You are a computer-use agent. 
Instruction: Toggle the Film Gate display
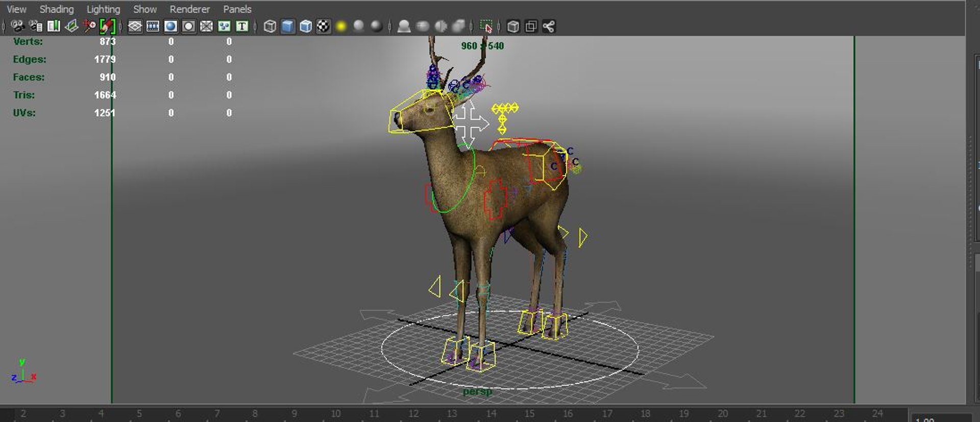coord(153,26)
